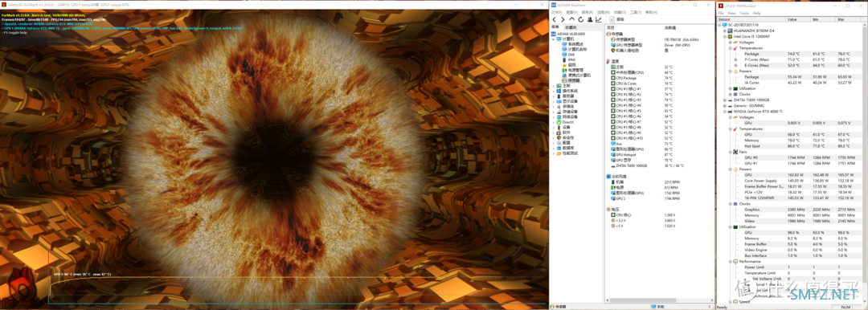The image size is (868, 310).
Task: Open File menu in HWMonitor
Action: [x=721, y=13]
